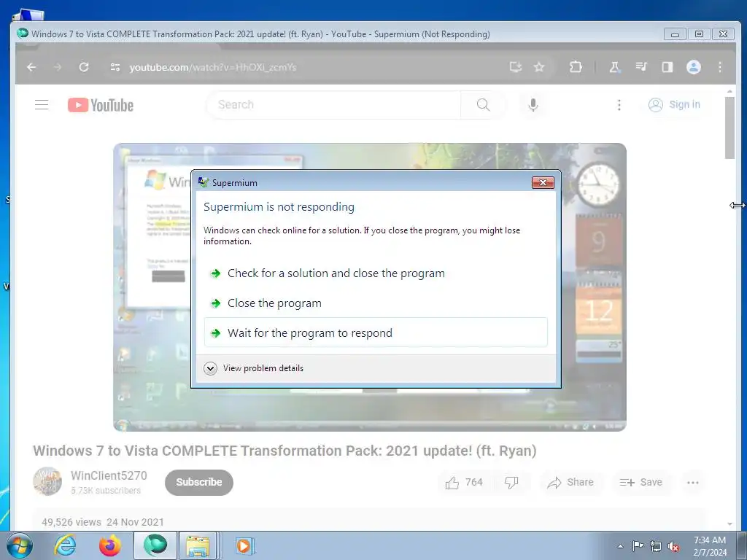Click the YouTube search magnifier button

tap(483, 105)
